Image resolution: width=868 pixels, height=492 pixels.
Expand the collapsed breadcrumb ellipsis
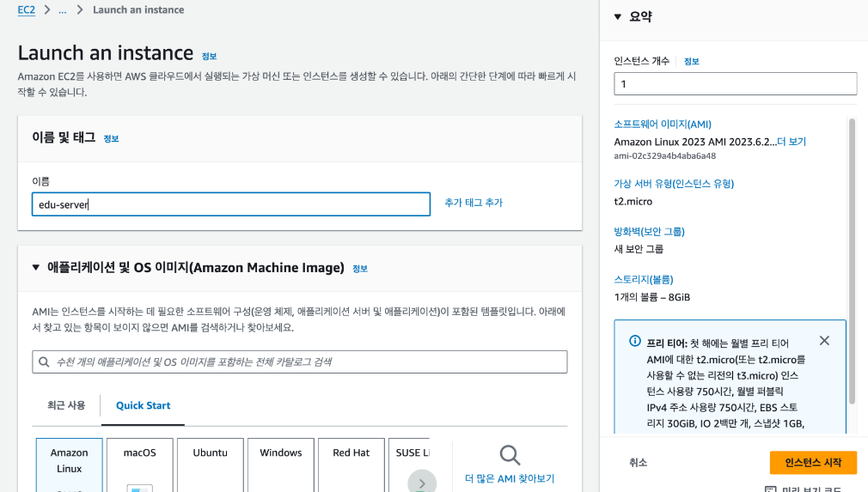point(63,10)
